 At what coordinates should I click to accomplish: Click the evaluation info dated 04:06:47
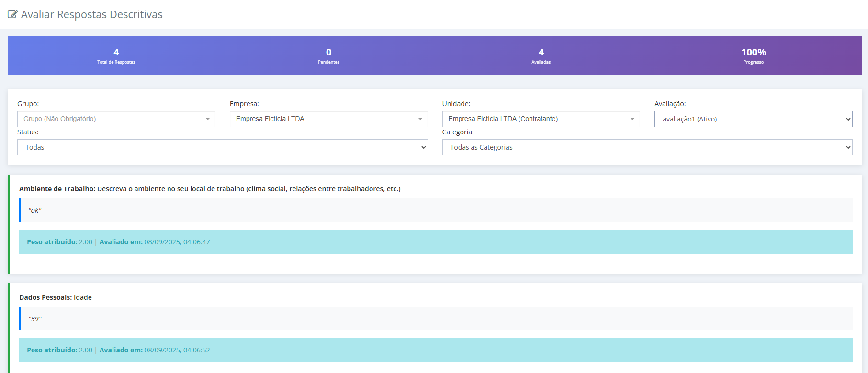click(x=118, y=242)
